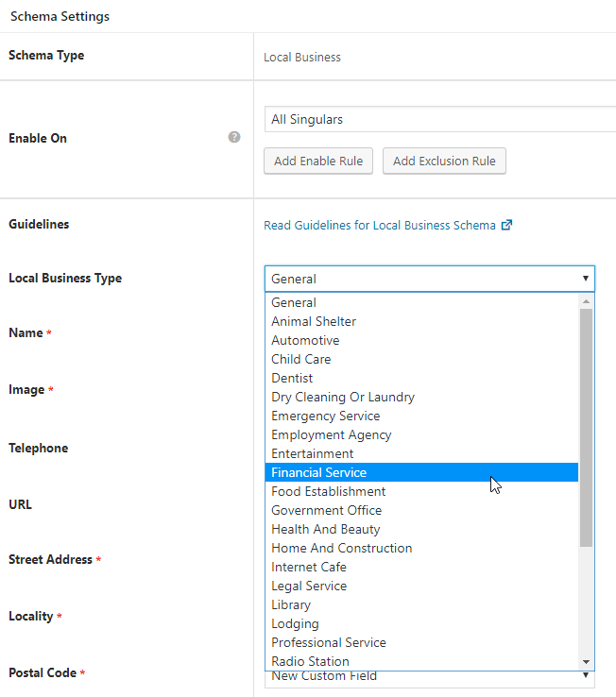Pick Dentist from the dropdown list
This screenshot has width=616, height=697.
pyautogui.click(x=292, y=378)
